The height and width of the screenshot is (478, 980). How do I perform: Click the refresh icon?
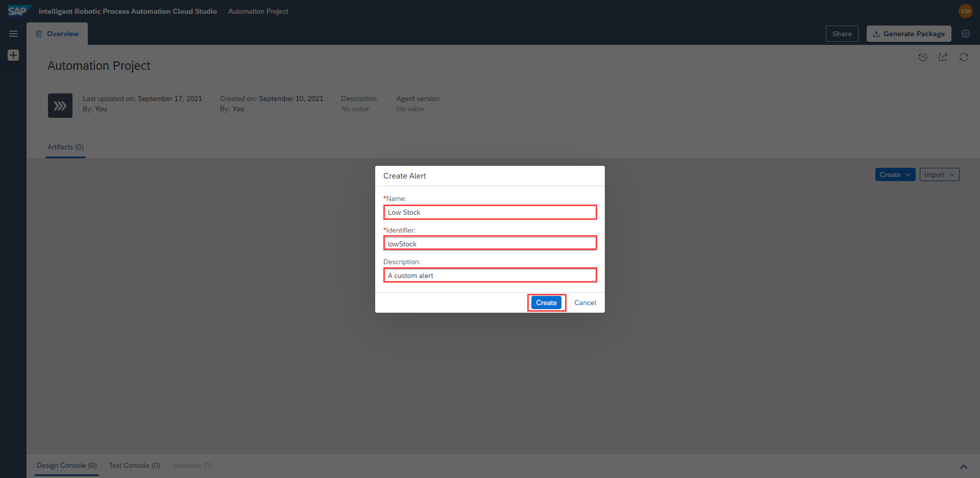click(963, 57)
